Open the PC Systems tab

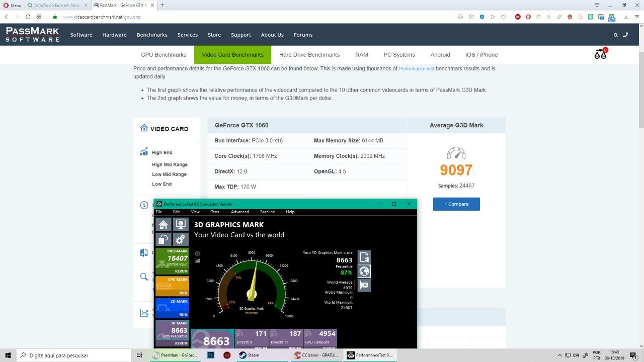pyautogui.click(x=399, y=55)
